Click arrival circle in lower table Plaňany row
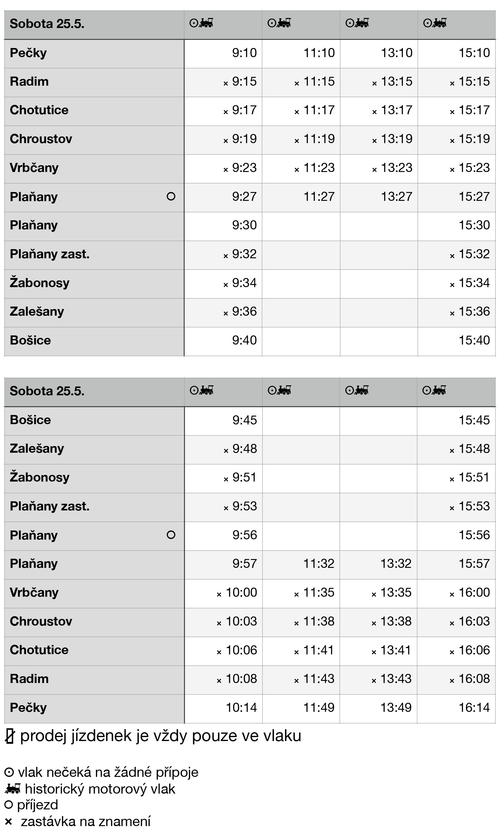The width and height of the screenshot is (504, 834). (171, 535)
